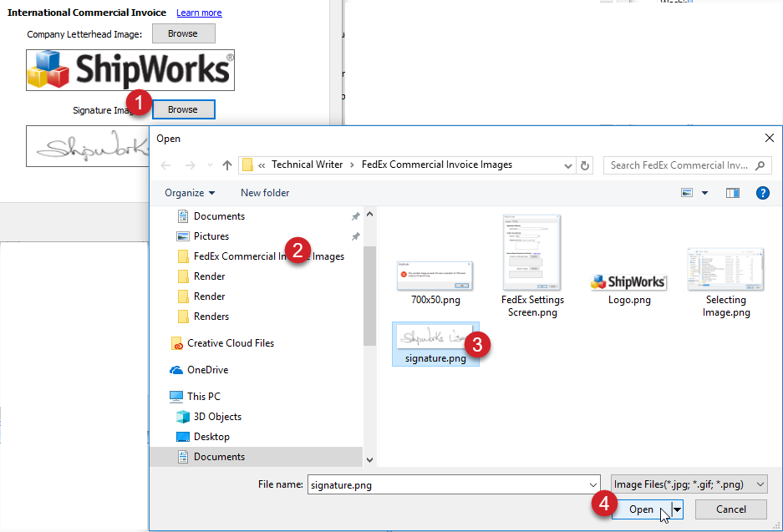Screen dimensions: 783x532
Task: Click Browse next to Company Letterhead Image
Action: coord(183,34)
